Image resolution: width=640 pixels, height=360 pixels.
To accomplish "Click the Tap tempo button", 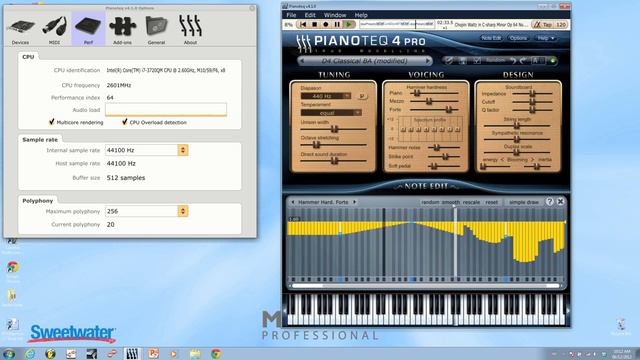I will click(547, 25).
